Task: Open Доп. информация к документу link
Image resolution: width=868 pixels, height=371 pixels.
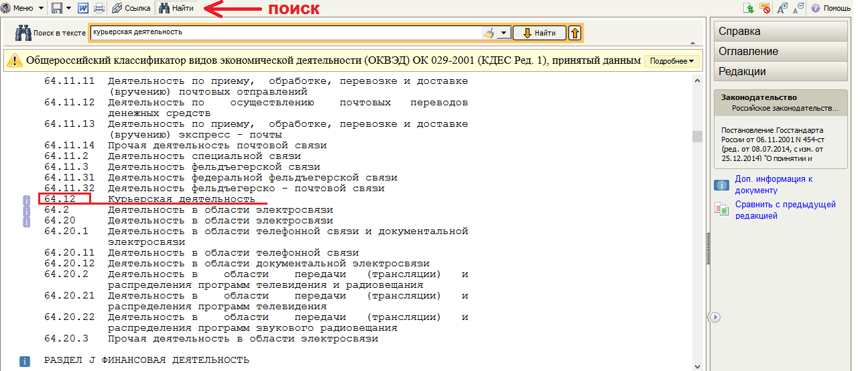Action: 773,184
